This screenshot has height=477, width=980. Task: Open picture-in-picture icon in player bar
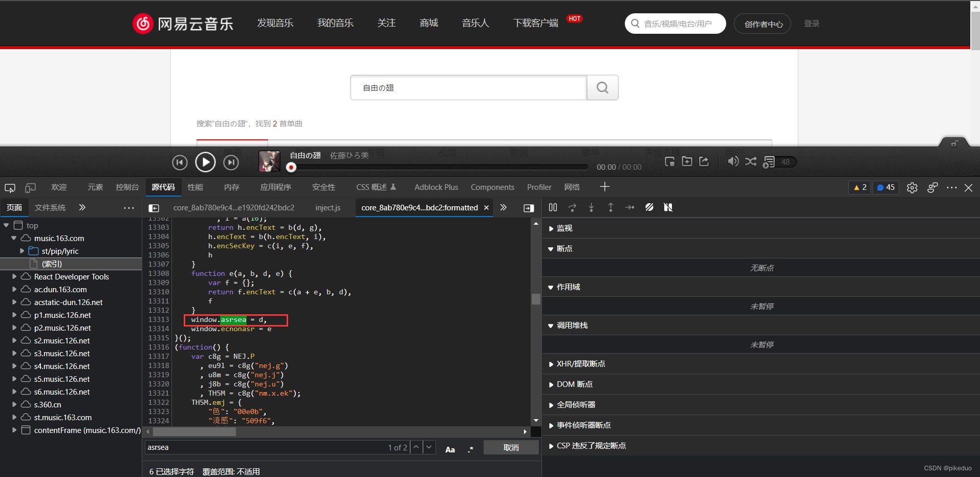[669, 162]
